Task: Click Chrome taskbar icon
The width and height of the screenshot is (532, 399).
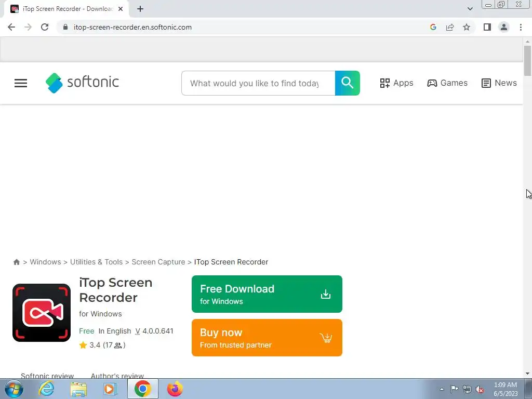Action: pyautogui.click(x=142, y=389)
